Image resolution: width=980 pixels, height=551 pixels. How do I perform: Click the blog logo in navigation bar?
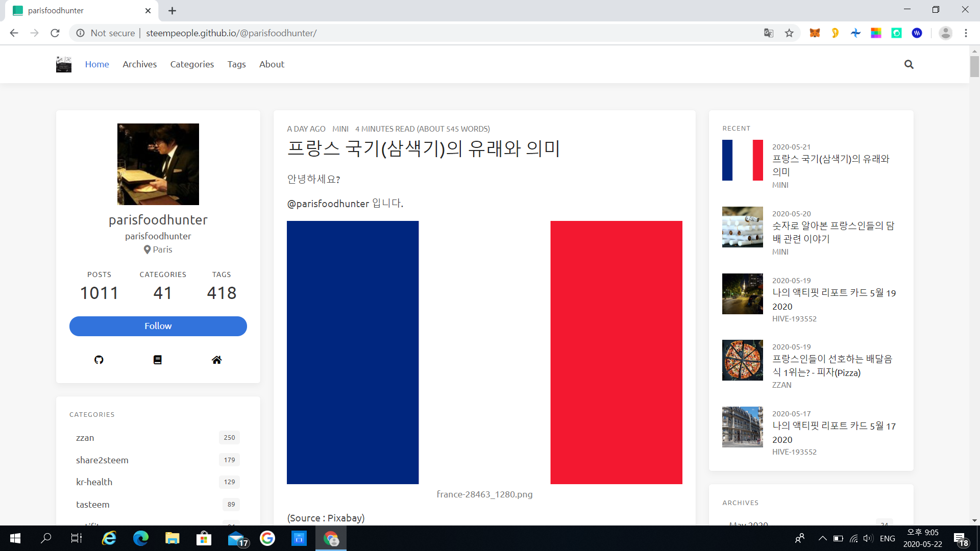coord(64,64)
